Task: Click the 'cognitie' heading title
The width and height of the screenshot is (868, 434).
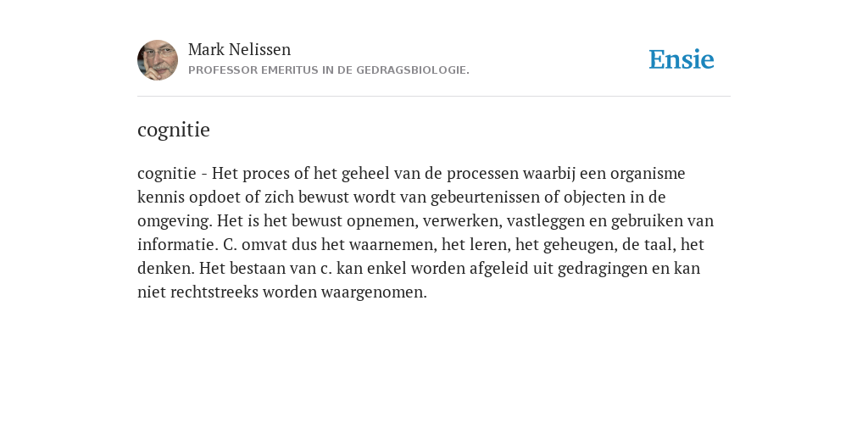Action: [x=174, y=130]
